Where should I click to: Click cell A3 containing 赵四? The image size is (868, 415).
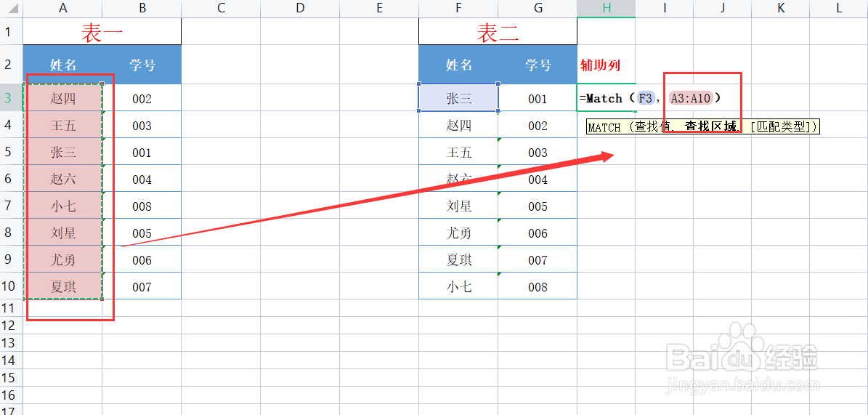click(x=62, y=97)
